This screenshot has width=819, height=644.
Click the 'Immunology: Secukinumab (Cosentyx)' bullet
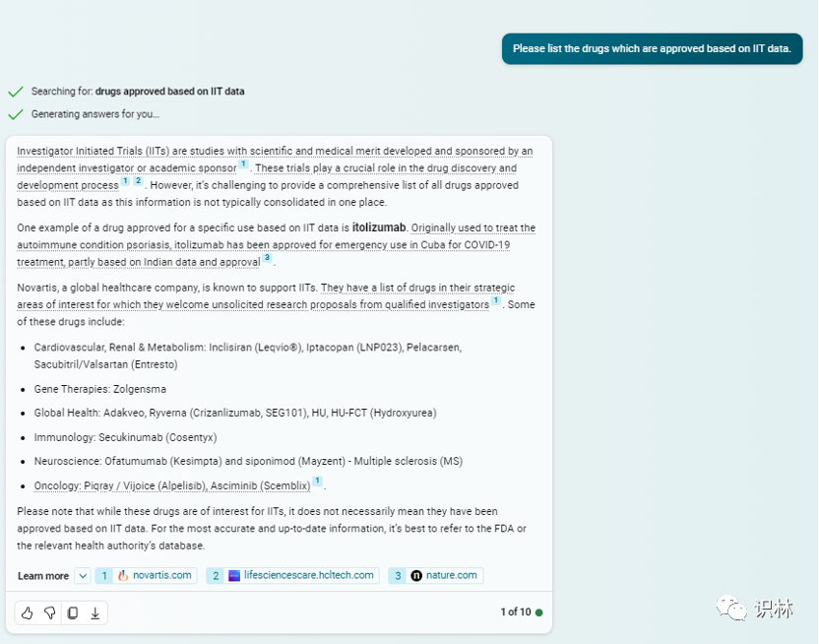point(125,437)
